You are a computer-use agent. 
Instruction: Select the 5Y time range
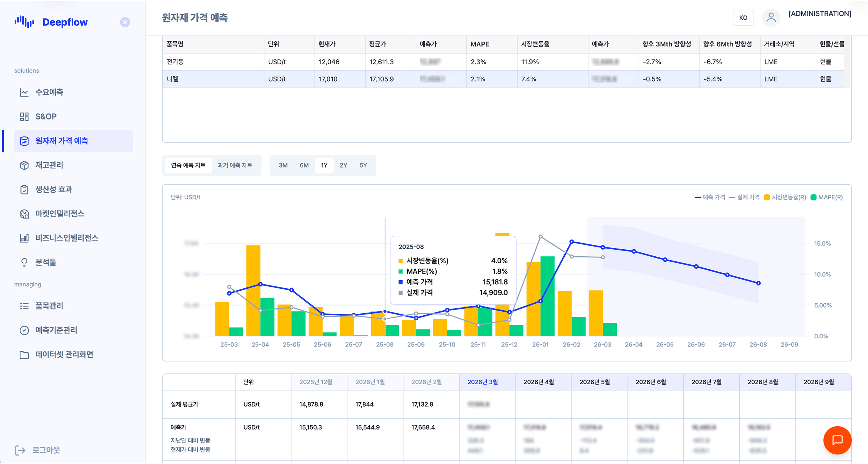363,165
